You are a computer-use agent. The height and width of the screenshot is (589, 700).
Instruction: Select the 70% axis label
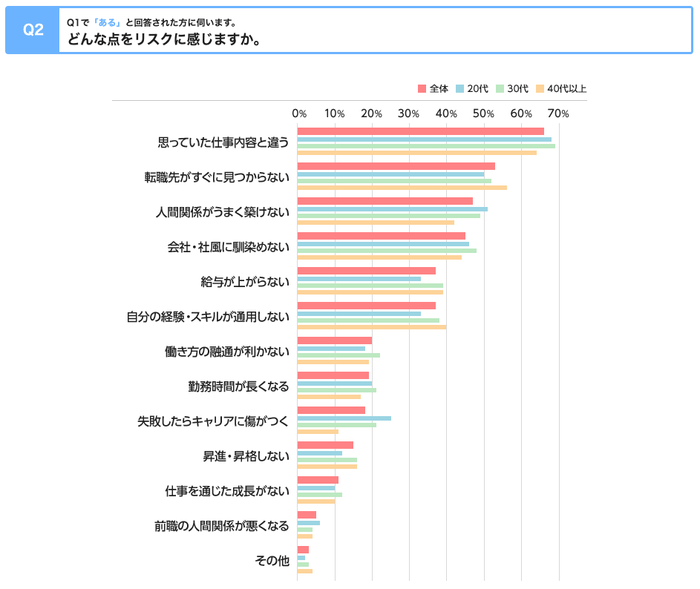[558, 113]
